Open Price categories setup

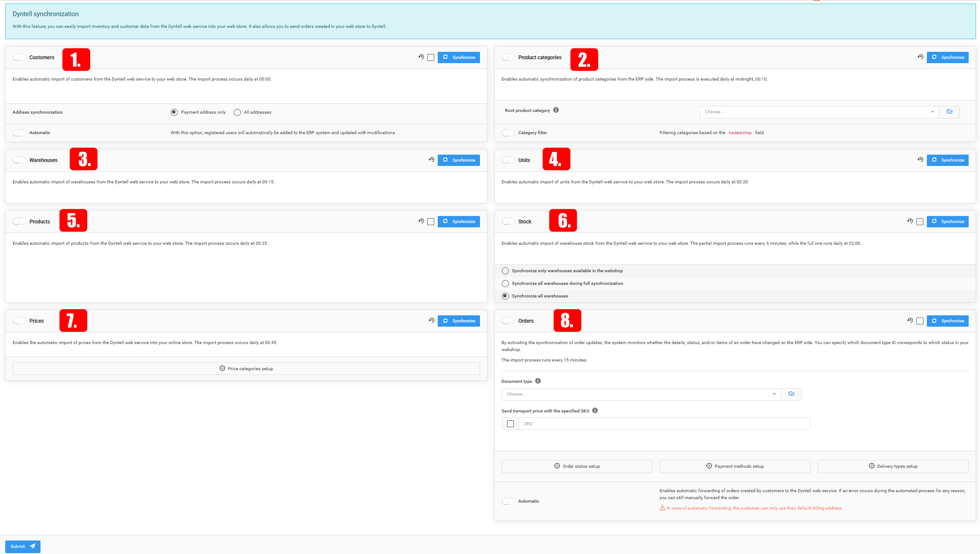(246, 369)
